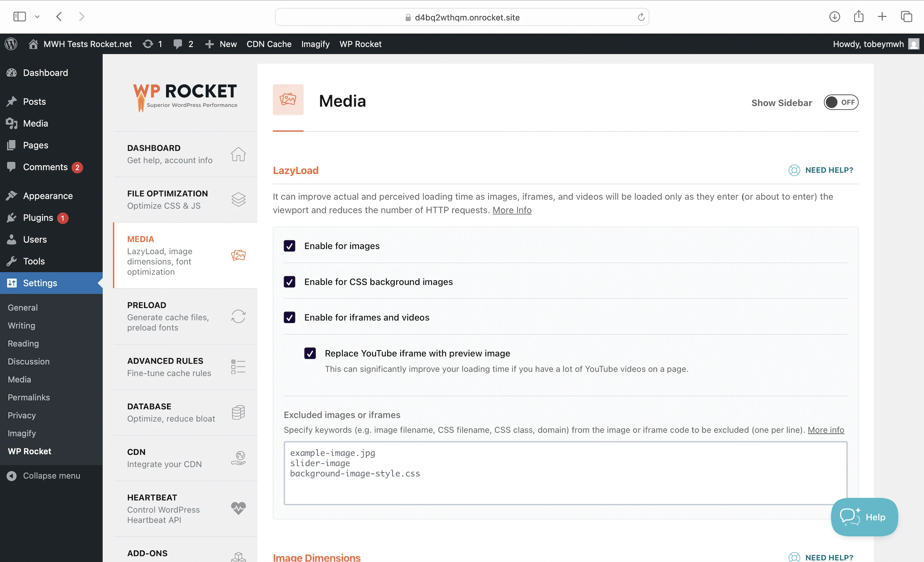Uncheck Enable for images checkbox
The width and height of the screenshot is (924, 562).
tap(289, 246)
